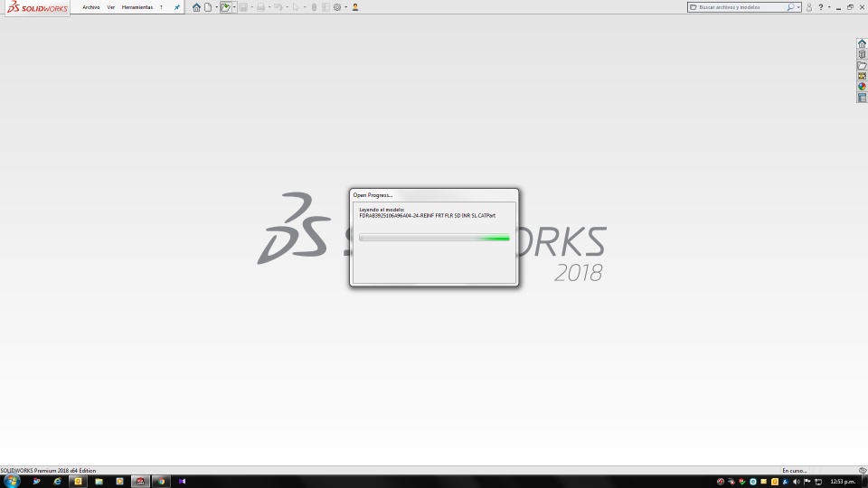Click 'SOLIDWORKS Premium 2018 x64 Edition' status text
Viewport: 868px width, 488px height.
click(x=48, y=470)
